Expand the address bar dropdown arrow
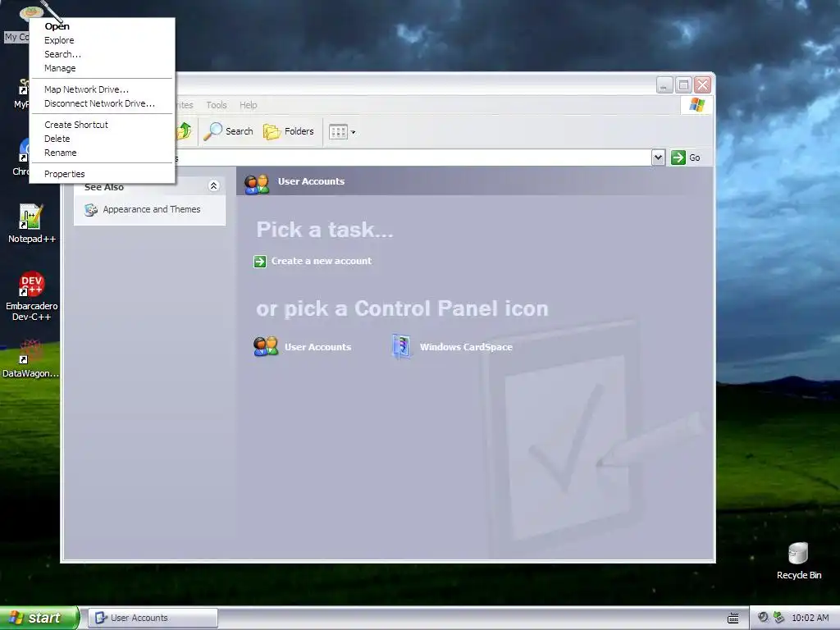 click(x=658, y=157)
